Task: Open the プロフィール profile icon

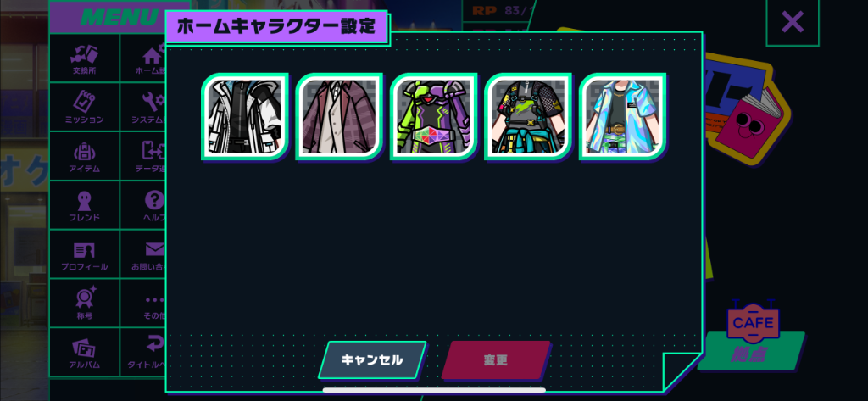Action: click(x=84, y=253)
